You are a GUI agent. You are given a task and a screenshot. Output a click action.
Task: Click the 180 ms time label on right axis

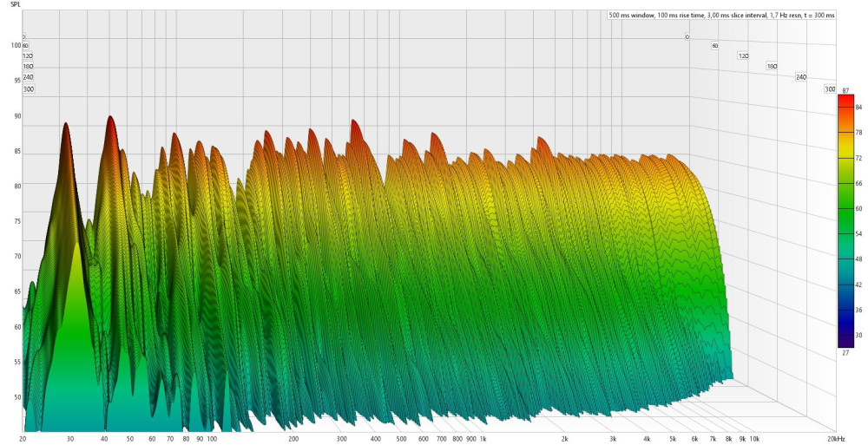tap(772, 66)
